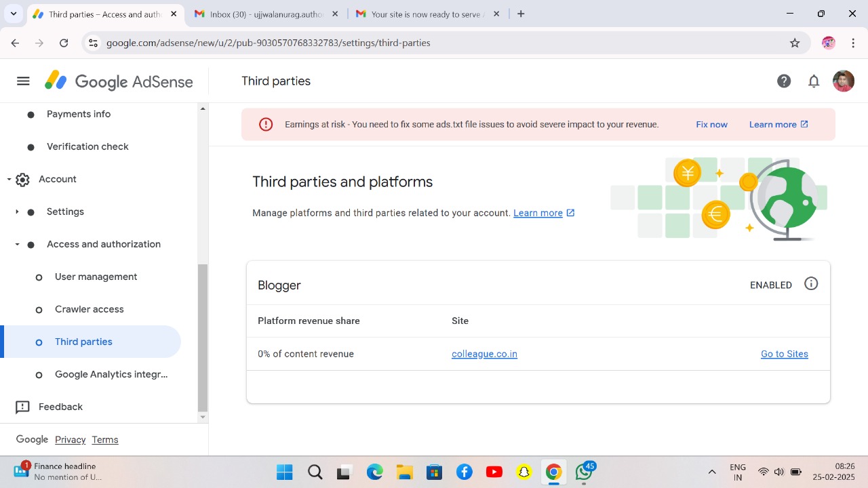Open the Finance headline news widget
This screenshot has height=488, width=868.
point(58,472)
